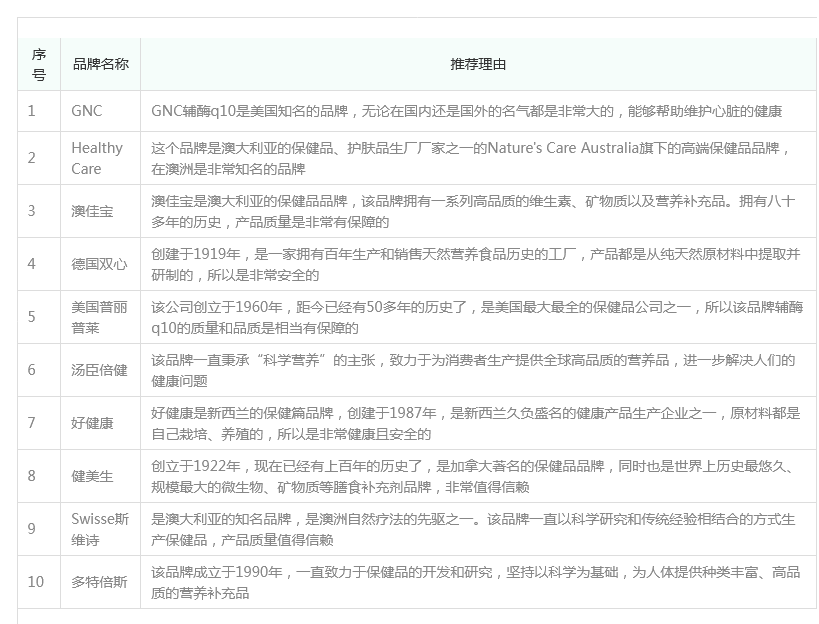Click the description starting with 创立于1922年
819x624 pixels.
[x=475, y=476]
